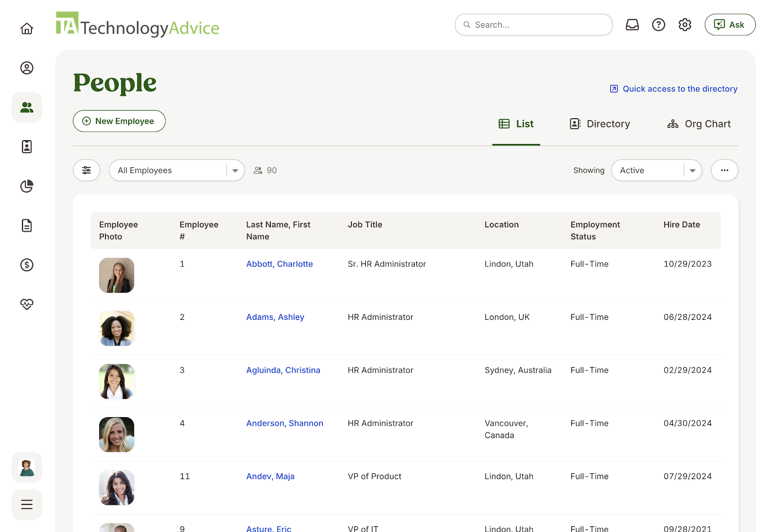
Task: Open Payroll via the dollar icon
Action: click(x=27, y=266)
